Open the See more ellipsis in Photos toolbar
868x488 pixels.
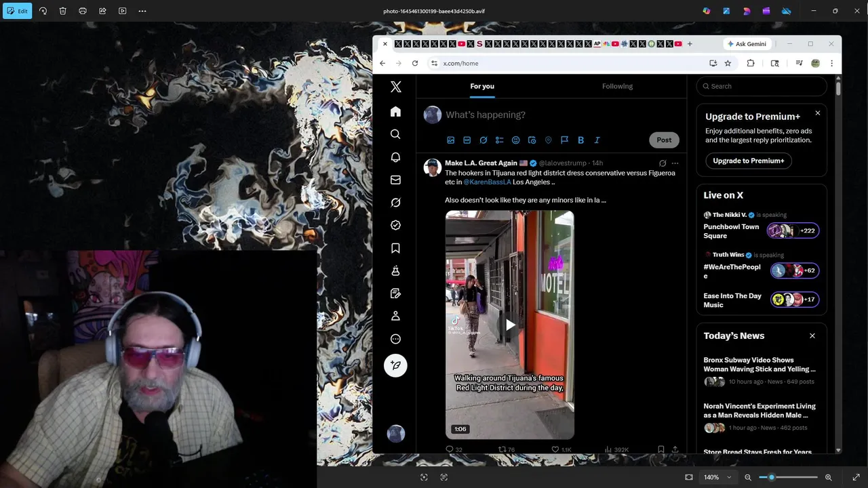[142, 11]
